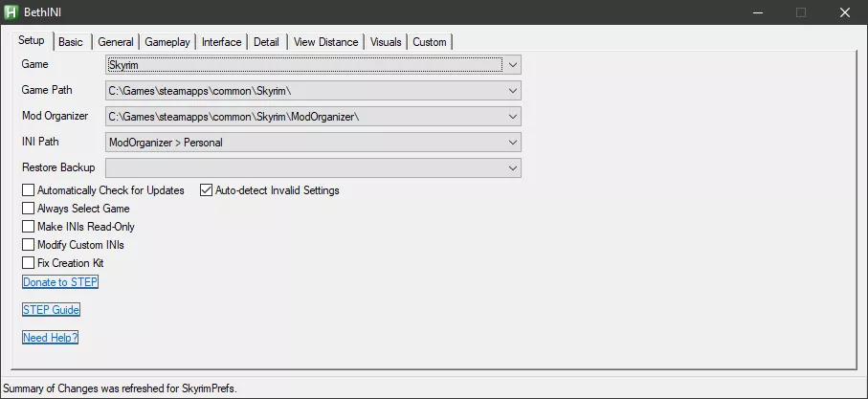Click the BethINI app icon in title bar

(x=11, y=12)
